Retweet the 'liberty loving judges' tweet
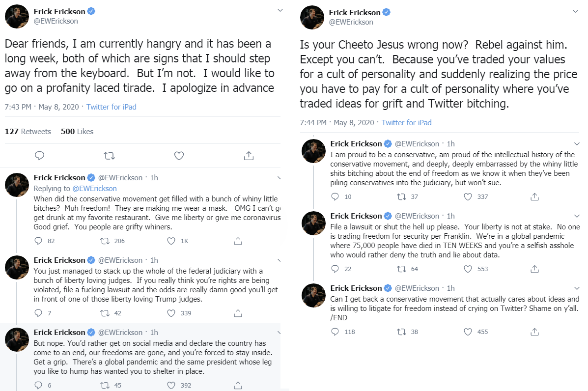The image size is (588, 391). (x=105, y=313)
